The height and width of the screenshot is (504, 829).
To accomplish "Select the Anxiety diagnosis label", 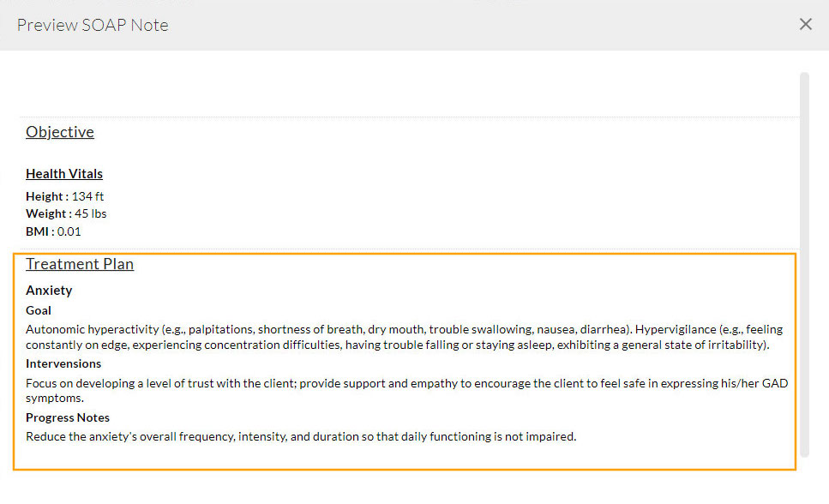I will (x=48, y=291).
